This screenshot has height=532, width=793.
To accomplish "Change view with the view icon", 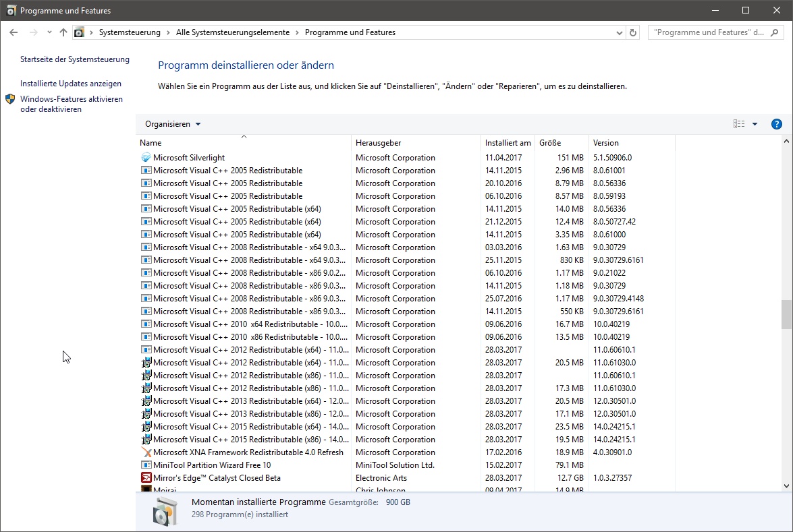I will coord(739,124).
